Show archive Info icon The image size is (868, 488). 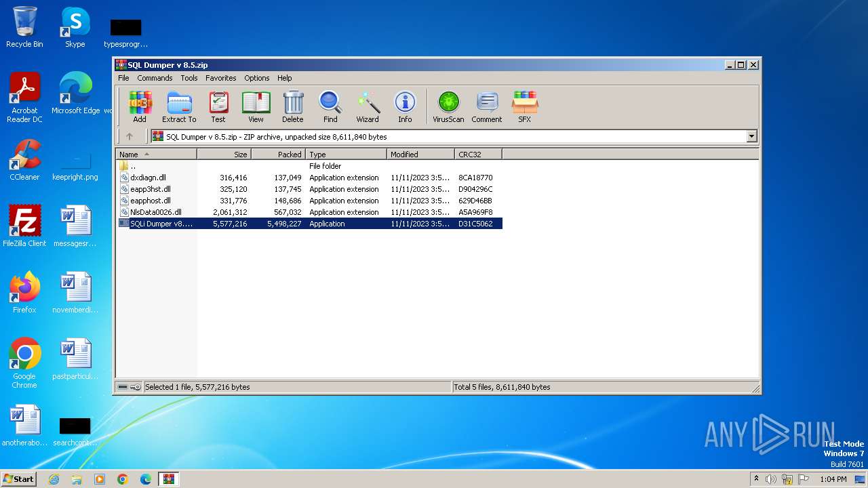coord(405,107)
